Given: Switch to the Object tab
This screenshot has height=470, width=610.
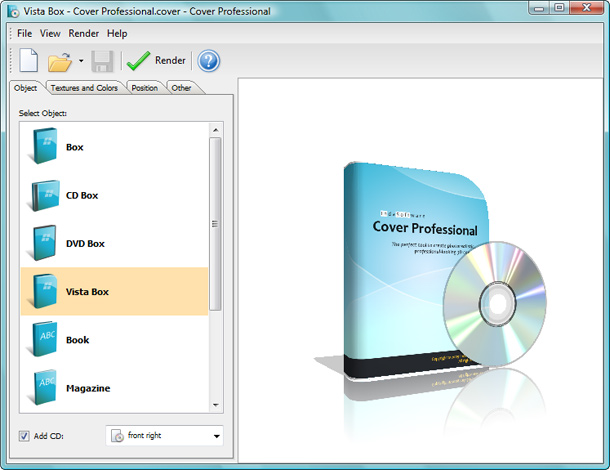Looking at the screenshot, I should [x=26, y=88].
